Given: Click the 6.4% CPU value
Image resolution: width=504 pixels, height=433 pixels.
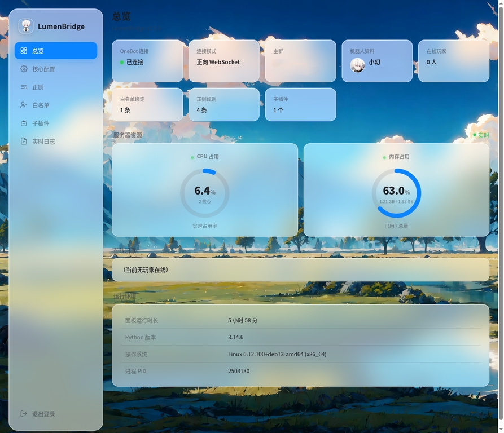Looking at the screenshot, I should tap(205, 191).
